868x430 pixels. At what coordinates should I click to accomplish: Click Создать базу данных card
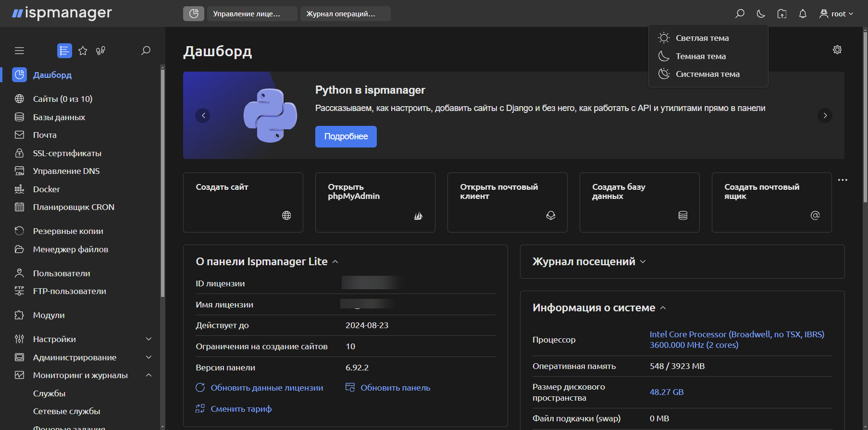(640, 202)
